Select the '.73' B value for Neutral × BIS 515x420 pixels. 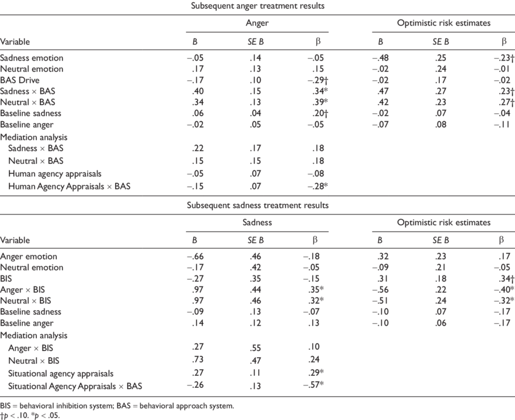click(198, 359)
